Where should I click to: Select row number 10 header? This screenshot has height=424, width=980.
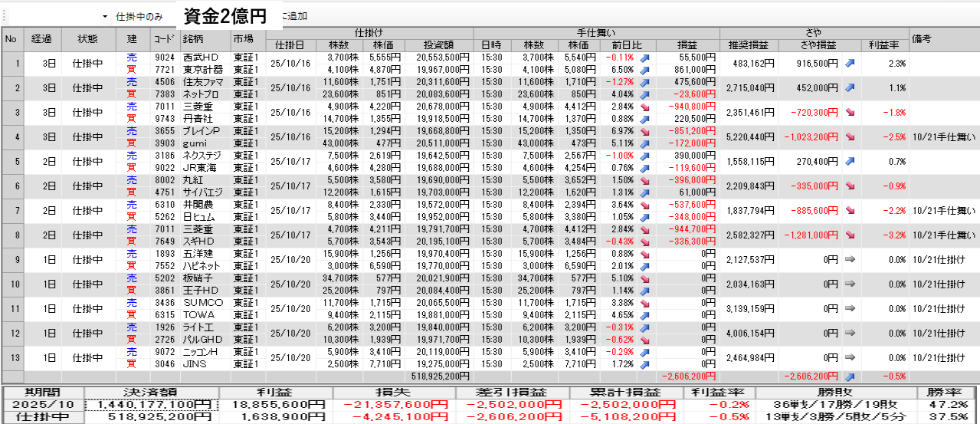coord(12,284)
